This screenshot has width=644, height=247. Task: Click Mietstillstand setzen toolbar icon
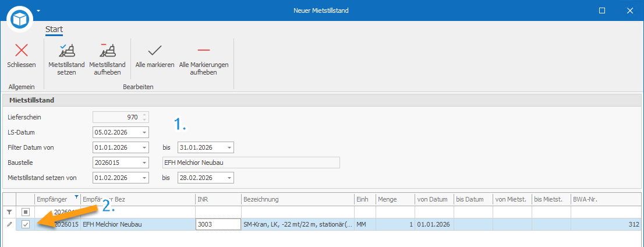[66, 50]
